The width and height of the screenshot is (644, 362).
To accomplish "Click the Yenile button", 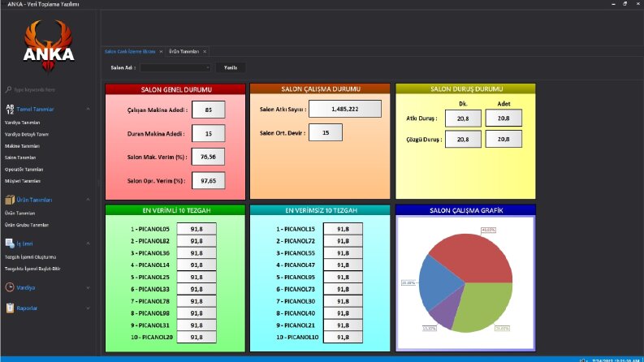I will [x=231, y=67].
